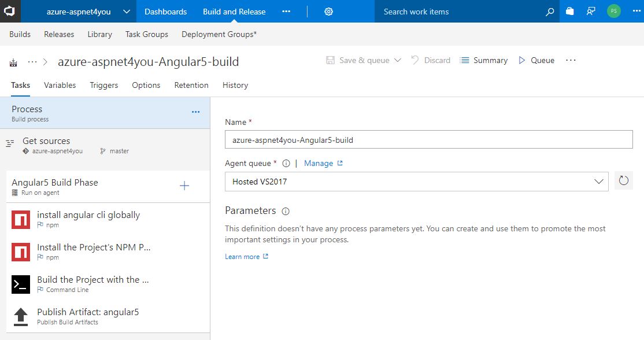Switch to the Variables tab
The height and width of the screenshot is (340, 644).
[60, 85]
